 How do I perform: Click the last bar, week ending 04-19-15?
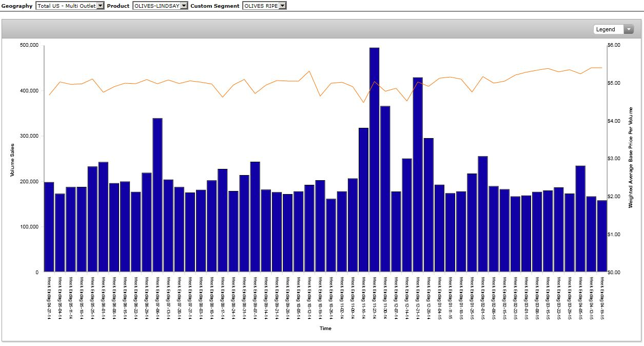(x=602, y=236)
